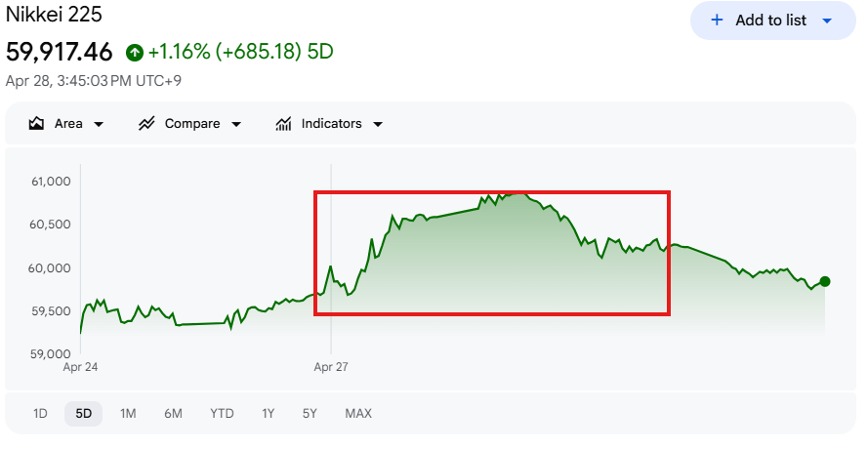Select the 5Y time range
868x450 pixels.
tap(310, 414)
